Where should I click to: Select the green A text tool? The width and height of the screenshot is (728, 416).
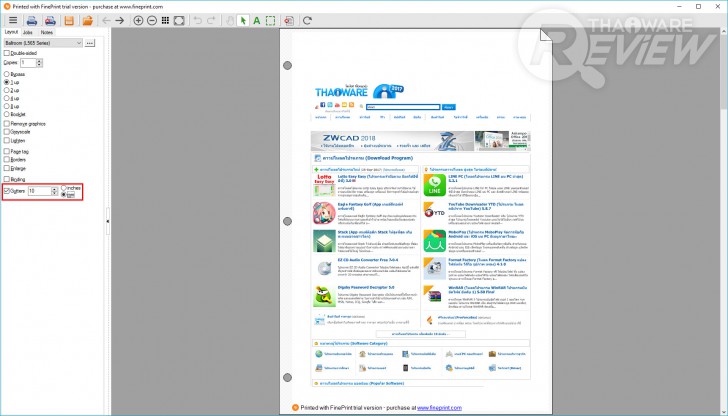256,20
